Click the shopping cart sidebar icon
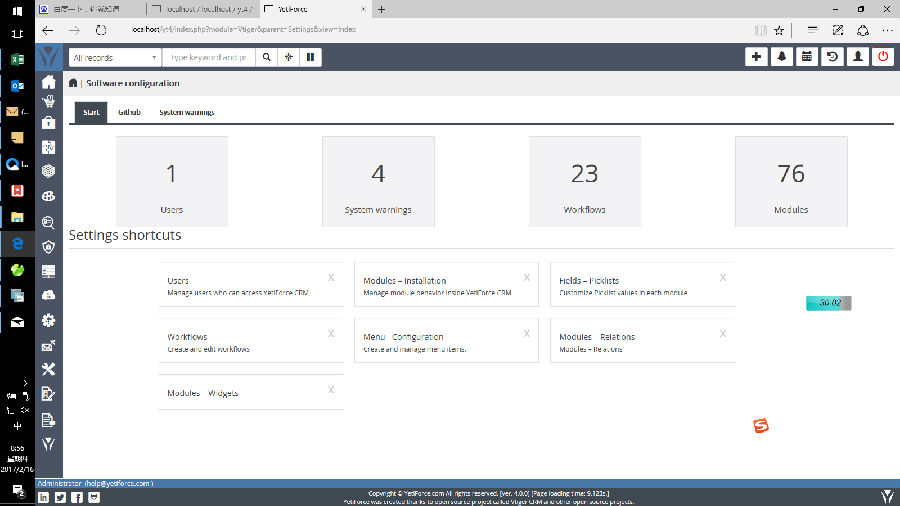900x506 pixels. pyautogui.click(x=49, y=102)
